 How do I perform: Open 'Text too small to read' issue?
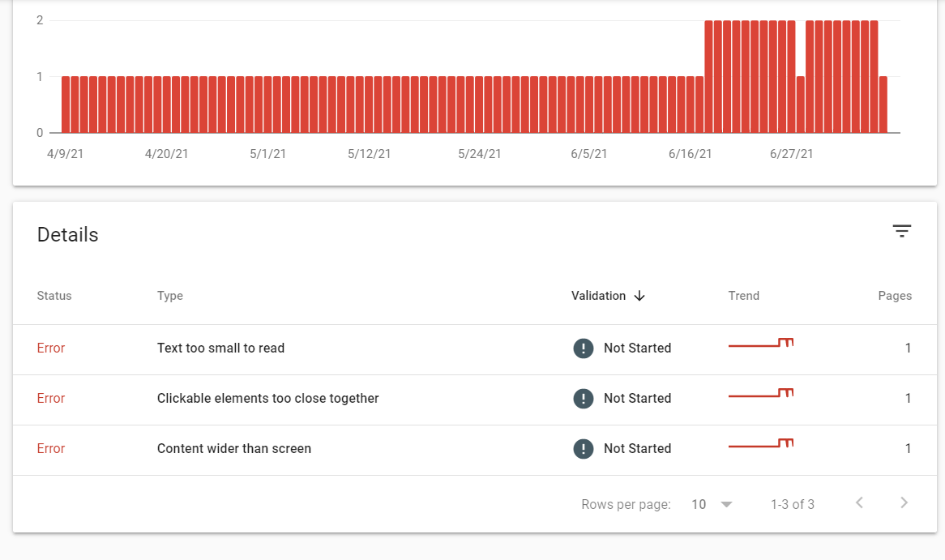pos(220,348)
